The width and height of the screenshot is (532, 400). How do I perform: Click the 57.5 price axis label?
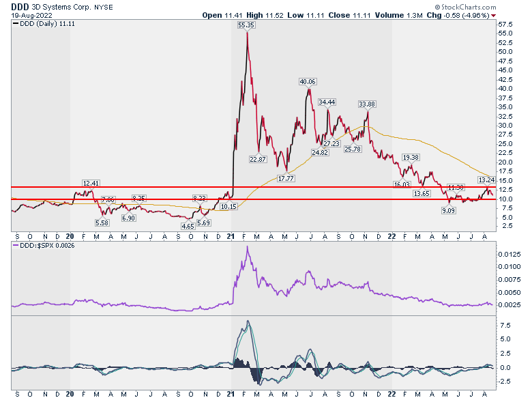point(505,25)
